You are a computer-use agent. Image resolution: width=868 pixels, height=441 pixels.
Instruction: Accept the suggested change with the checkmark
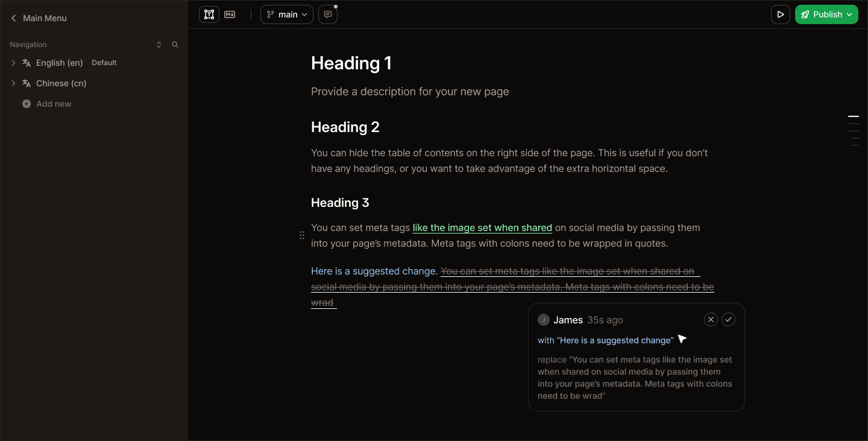click(728, 319)
